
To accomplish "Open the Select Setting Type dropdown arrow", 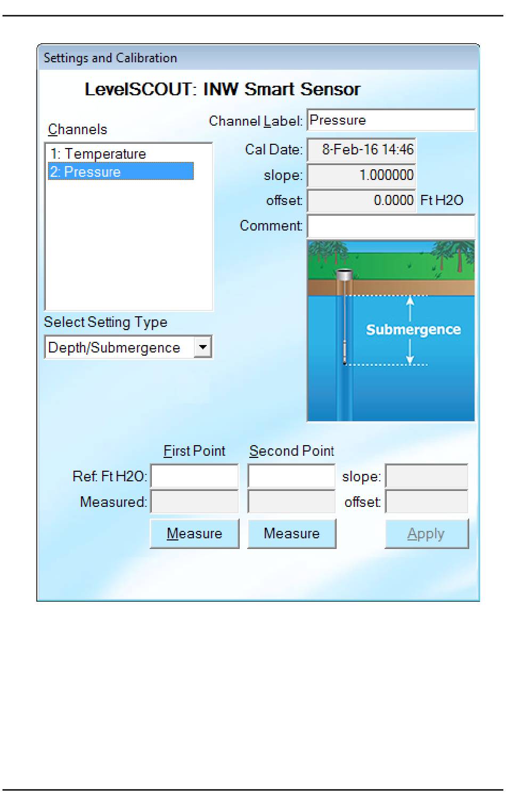I will click(x=202, y=347).
